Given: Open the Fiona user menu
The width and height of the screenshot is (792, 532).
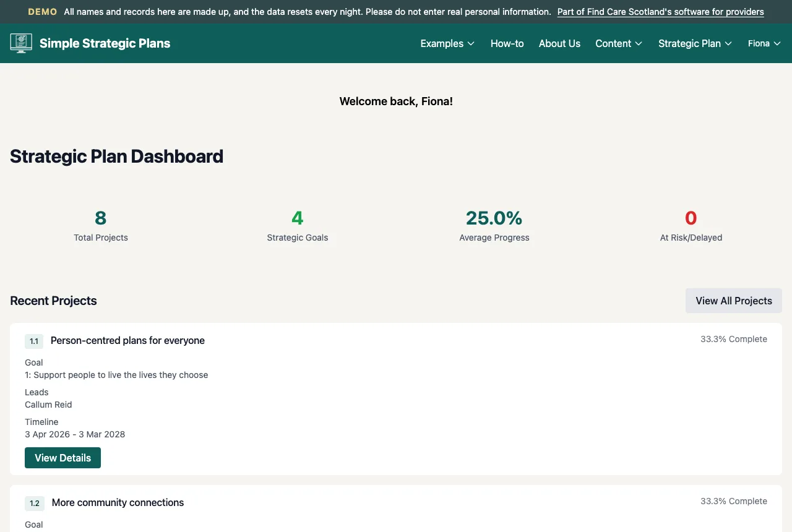Looking at the screenshot, I should [764, 43].
